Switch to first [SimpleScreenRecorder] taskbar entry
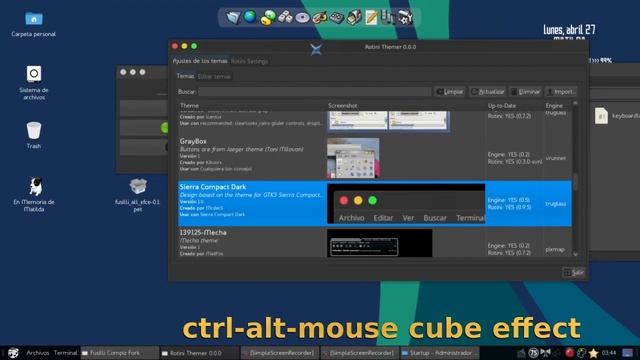 [279, 353]
